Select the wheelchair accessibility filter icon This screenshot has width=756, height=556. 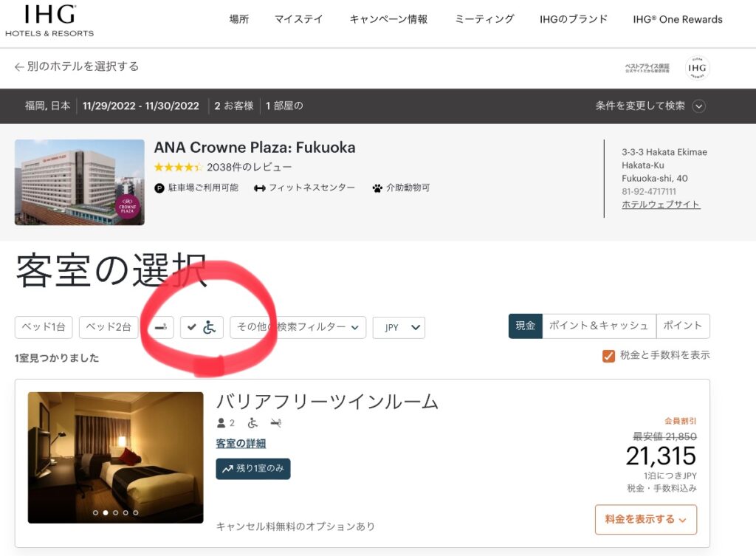coord(202,327)
